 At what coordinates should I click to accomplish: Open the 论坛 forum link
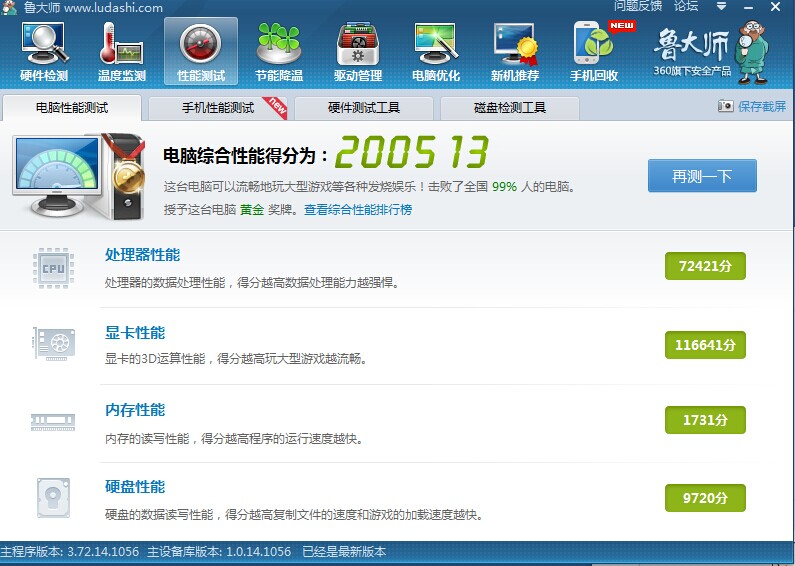tap(686, 6)
